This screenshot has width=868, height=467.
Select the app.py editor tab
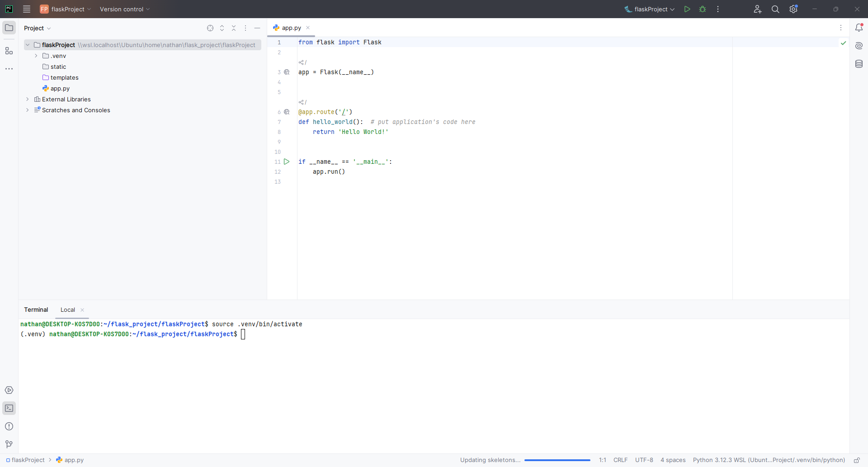click(x=291, y=28)
